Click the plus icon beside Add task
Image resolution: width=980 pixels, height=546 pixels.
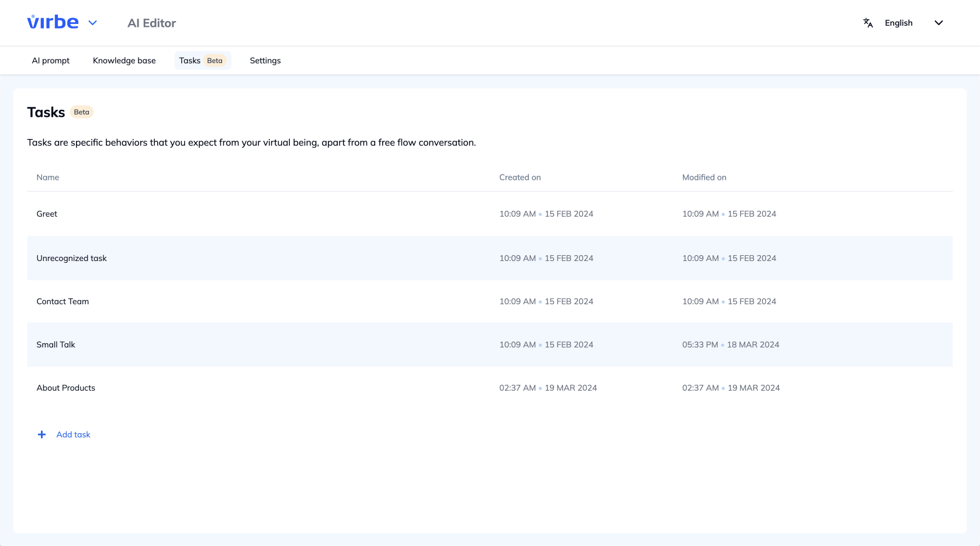pyautogui.click(x=41, y=434)
